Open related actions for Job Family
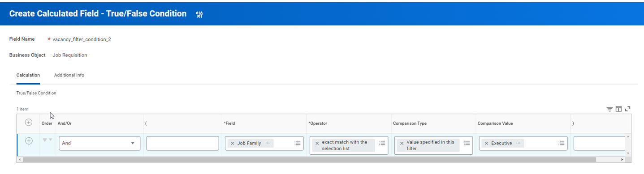644x174 pixels. 268,143
